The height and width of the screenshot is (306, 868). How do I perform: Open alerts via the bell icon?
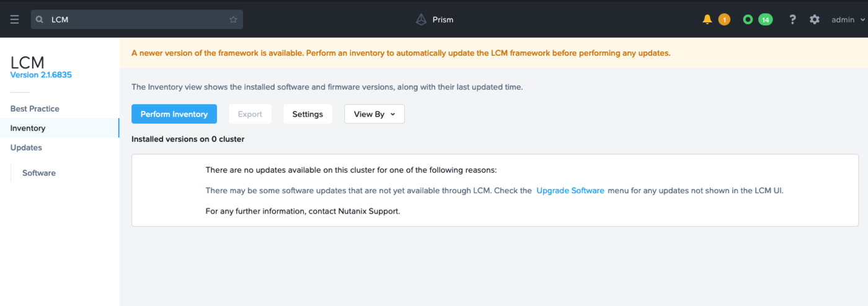[x=707, y=19]
